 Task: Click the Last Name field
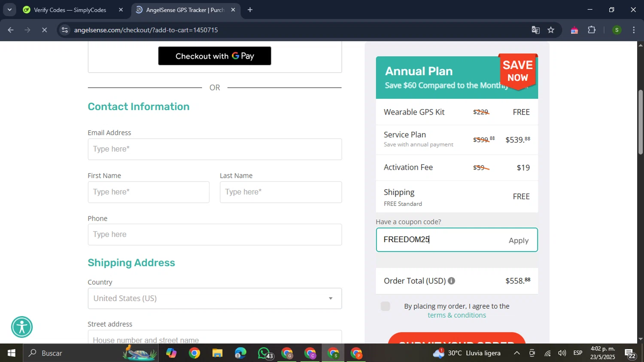[281, 192]
